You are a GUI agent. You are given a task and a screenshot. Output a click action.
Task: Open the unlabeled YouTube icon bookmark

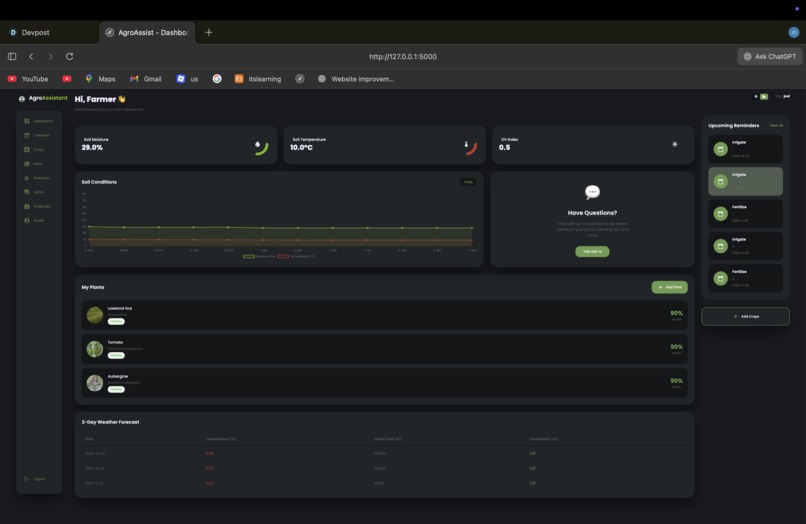(x=67, y=79)
